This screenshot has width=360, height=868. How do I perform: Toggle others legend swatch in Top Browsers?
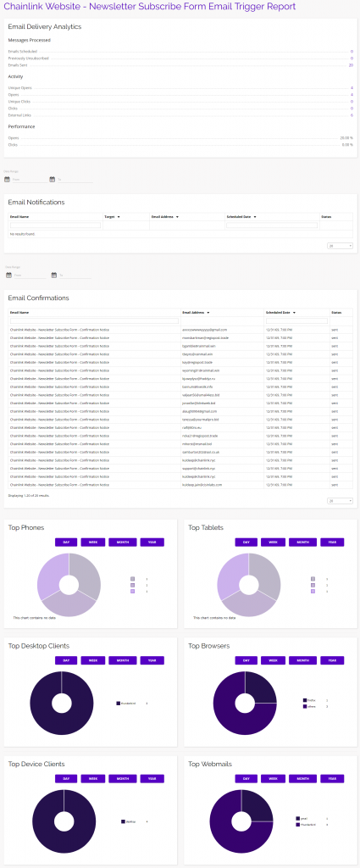[305, 706]
